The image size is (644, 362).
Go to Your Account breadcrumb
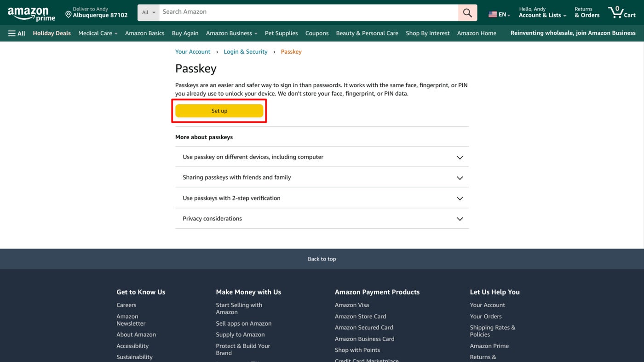pyautogui.click(x=193, y=51)
